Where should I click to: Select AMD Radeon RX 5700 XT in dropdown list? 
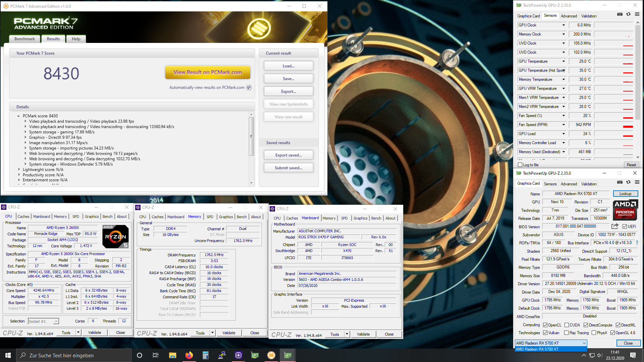pos(551,349)
